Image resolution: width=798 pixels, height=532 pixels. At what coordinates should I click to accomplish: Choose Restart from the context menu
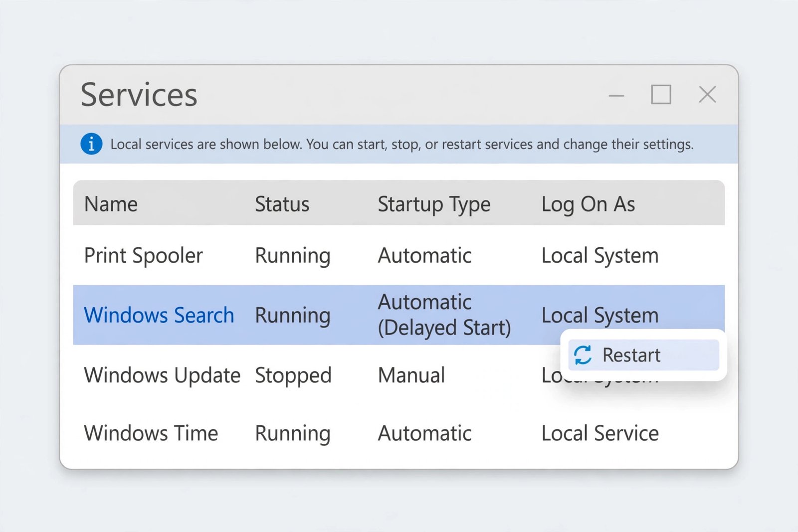[x=643, y=355]
